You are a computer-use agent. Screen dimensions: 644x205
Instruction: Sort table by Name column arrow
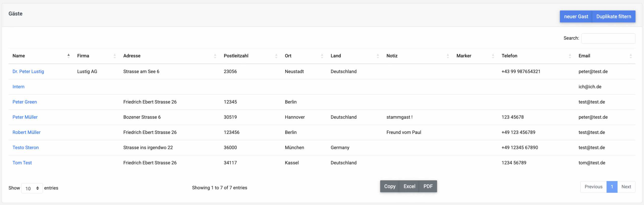pos(68,56)
